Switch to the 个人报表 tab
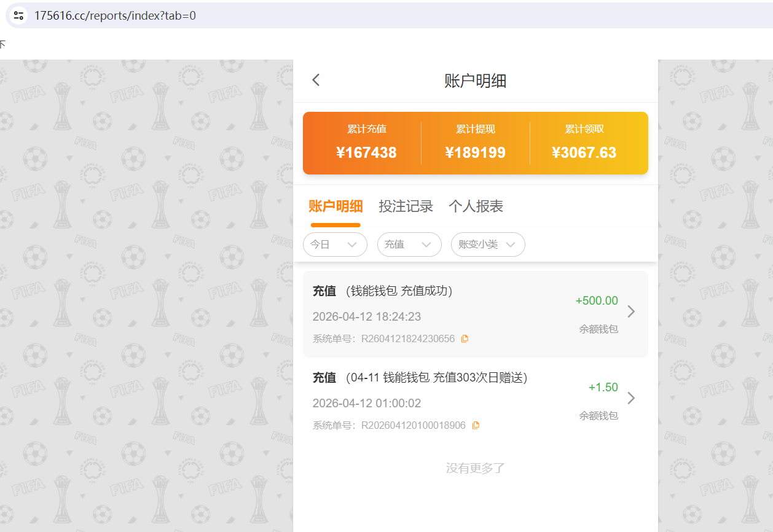Screen dimensions: 773x532 point(476,207)
